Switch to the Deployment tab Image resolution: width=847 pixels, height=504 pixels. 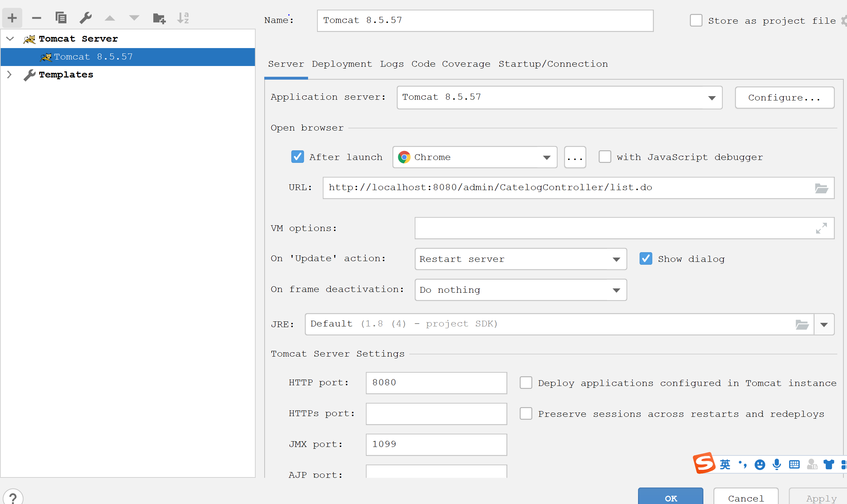(342, 64)
